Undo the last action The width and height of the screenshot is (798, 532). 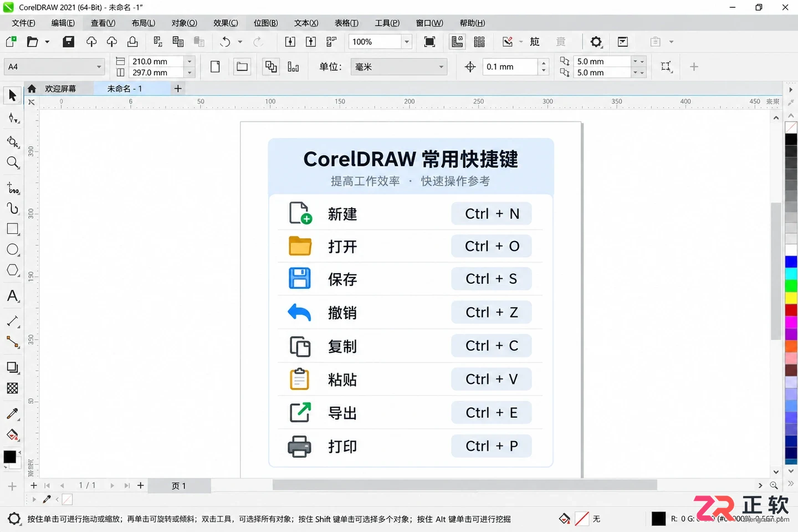pos(225,42)
